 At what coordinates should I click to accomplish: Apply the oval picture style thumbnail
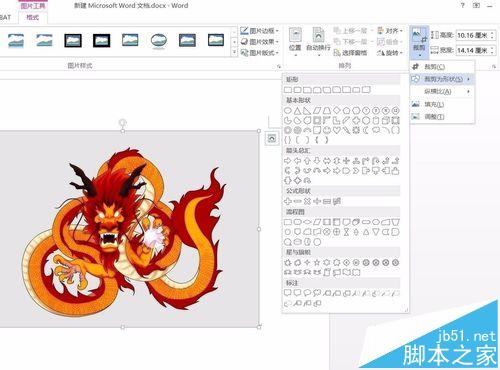[x=159, y=41]
